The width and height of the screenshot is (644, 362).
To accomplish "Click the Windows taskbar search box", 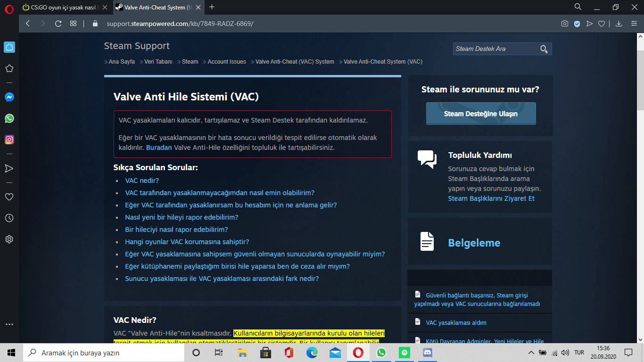I will coord(104,353).
